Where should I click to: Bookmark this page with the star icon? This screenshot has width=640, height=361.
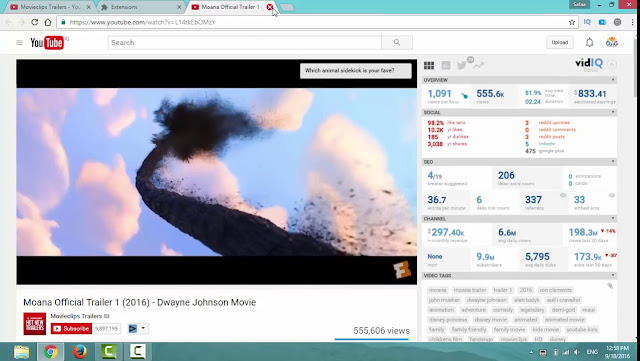coord(572,22)
